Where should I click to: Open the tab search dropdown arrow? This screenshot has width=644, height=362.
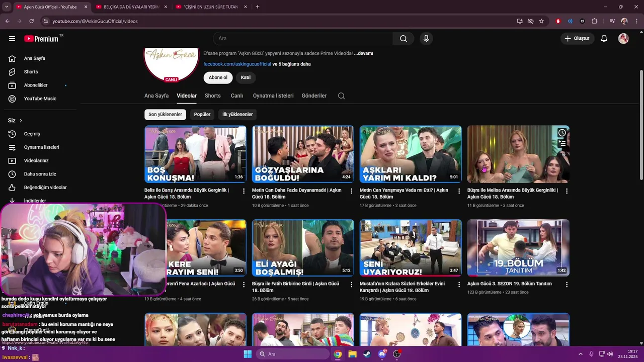tap(7, 7)
